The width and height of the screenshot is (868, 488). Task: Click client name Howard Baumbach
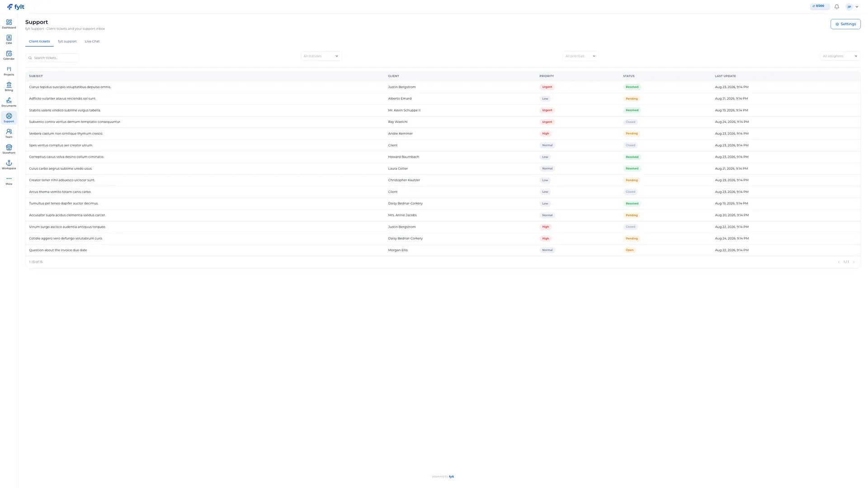[403, 157]
